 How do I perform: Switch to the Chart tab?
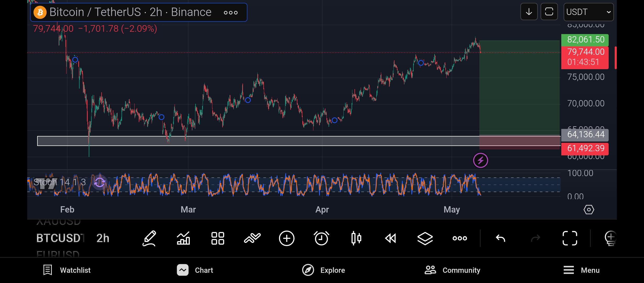click(x=195, y=270)
